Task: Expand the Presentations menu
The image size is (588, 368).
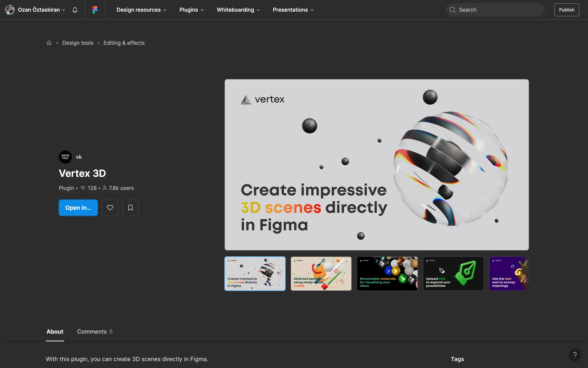Action: 293,10
